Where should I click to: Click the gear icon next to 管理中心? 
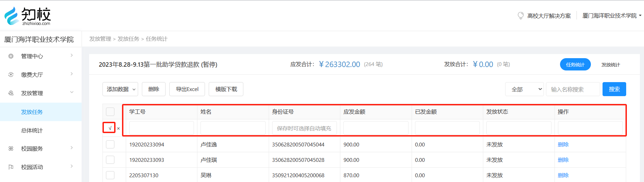[x=11, y=56]
